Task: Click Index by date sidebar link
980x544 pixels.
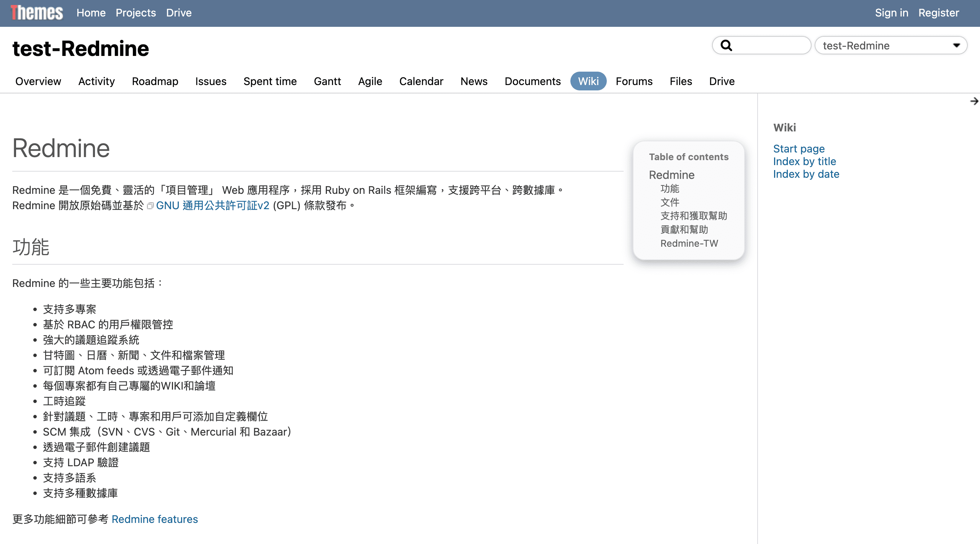Action: (x=806, y=174)
